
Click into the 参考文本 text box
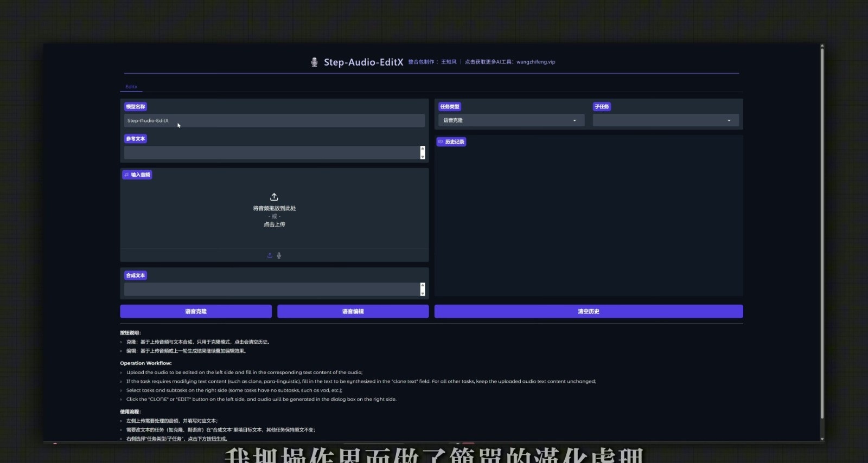[271, 153]
